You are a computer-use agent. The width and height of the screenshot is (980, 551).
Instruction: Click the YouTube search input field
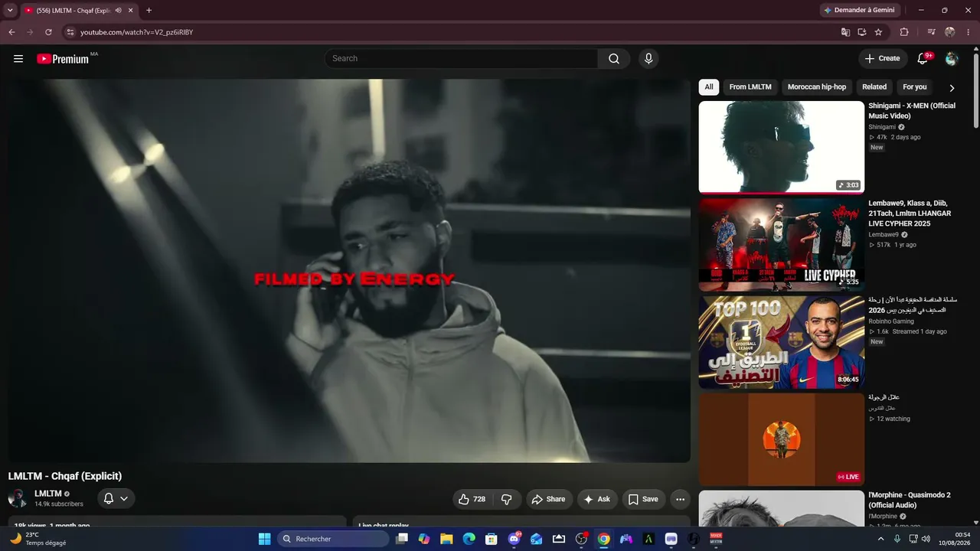tap(461, 59)
